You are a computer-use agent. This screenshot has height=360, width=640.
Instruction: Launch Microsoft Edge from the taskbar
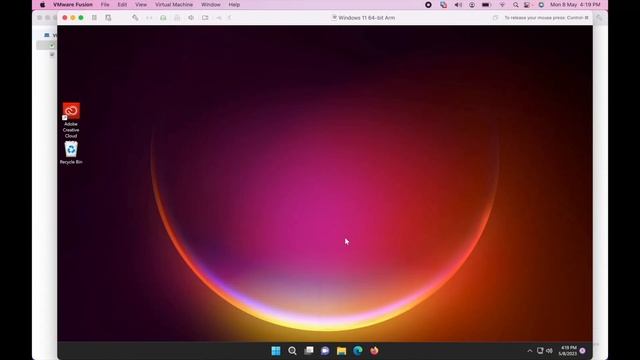click(358, 351)
